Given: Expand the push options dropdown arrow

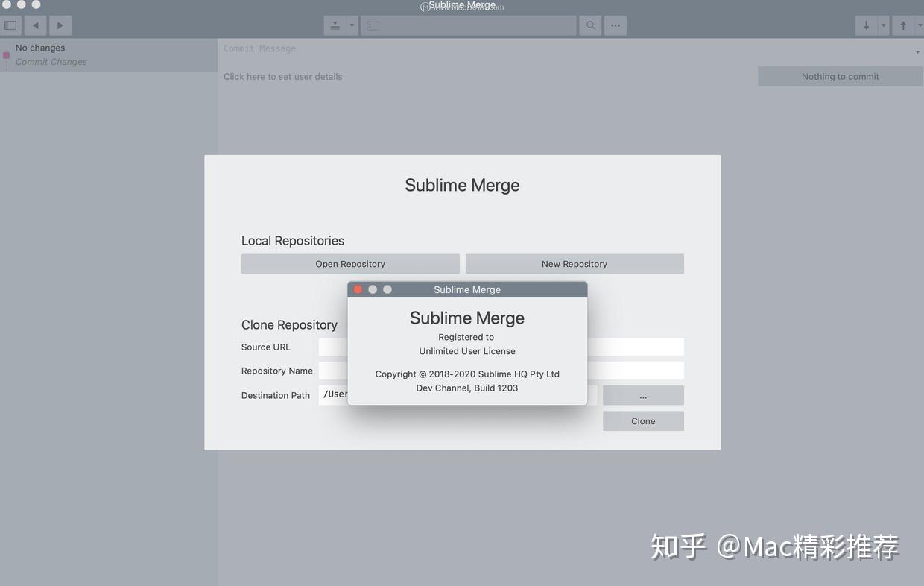Looking at the screenshot, I should pyautogui.click(x=919, y=25).
